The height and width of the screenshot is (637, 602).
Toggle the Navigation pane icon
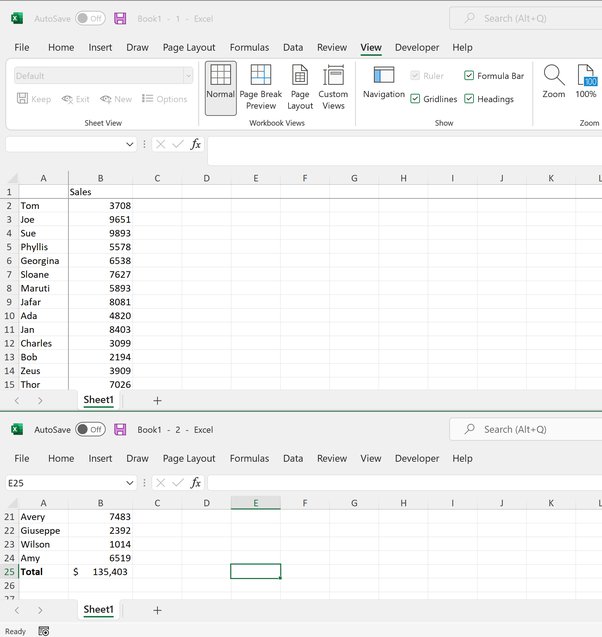point(384,82)
